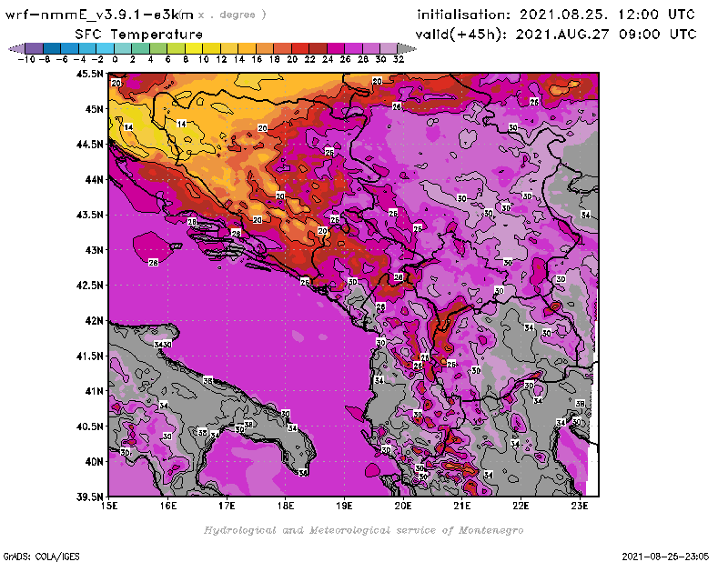
Task: Click the gray above-32 arrow of color bar
Action: [407, 49]
